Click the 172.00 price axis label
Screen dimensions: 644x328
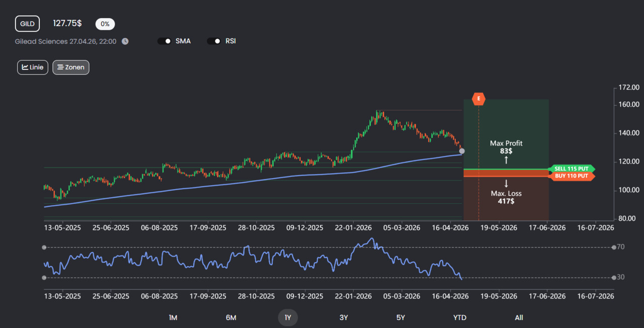tap(629, 88)
